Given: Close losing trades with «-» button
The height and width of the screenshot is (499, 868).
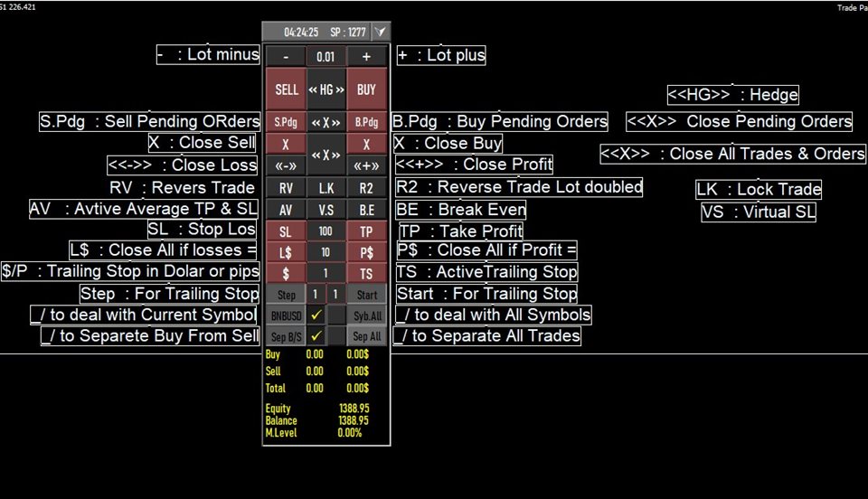Looking at the screenshot, I should pyautogui.click(x=287, y=165).
